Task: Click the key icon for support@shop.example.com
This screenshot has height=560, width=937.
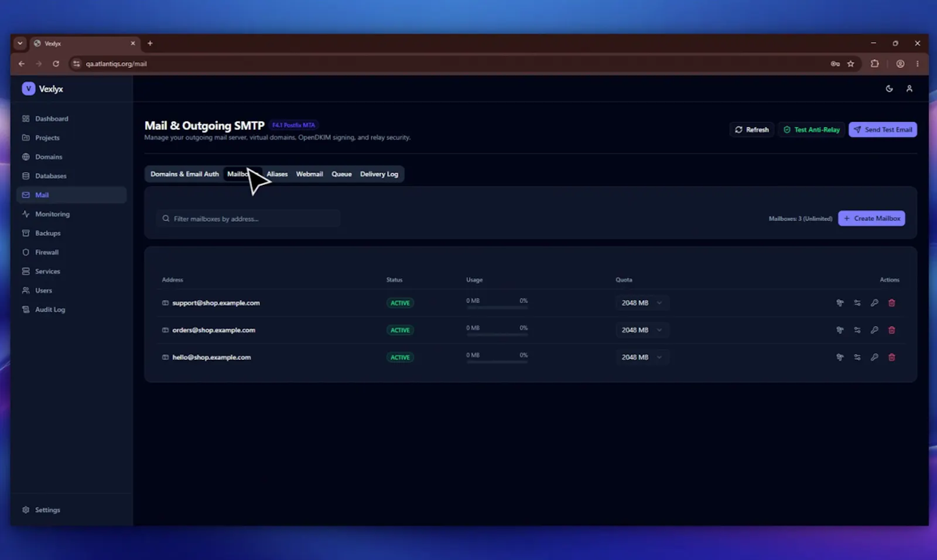Action: point(874,303)
